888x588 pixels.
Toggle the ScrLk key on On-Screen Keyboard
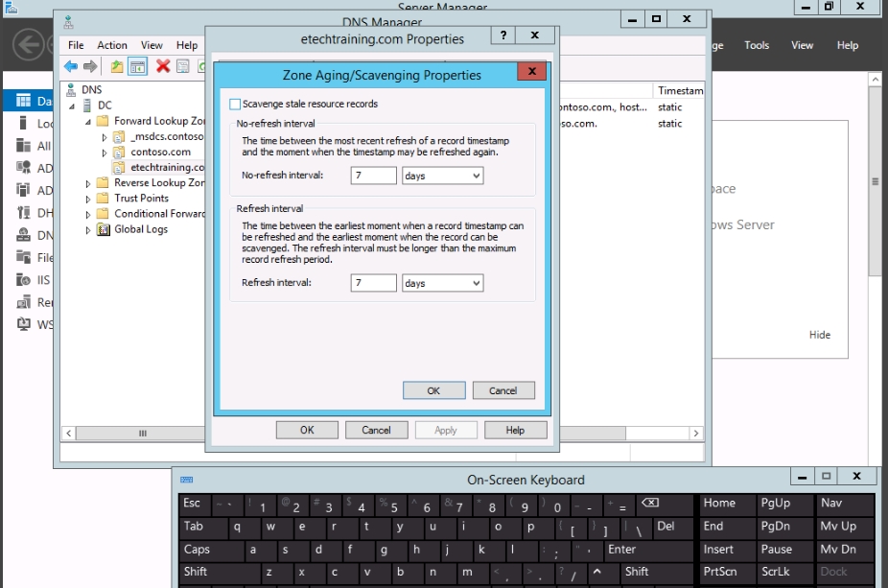(775, 571)
